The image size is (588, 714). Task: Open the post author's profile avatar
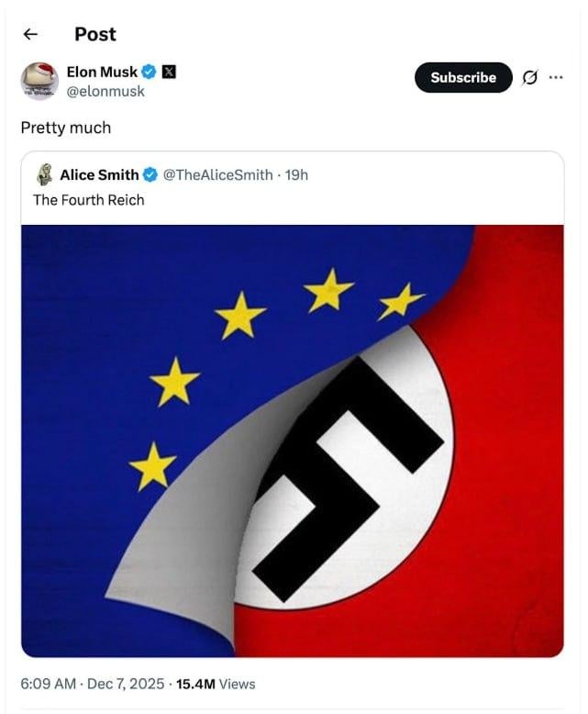pos(39,81)
